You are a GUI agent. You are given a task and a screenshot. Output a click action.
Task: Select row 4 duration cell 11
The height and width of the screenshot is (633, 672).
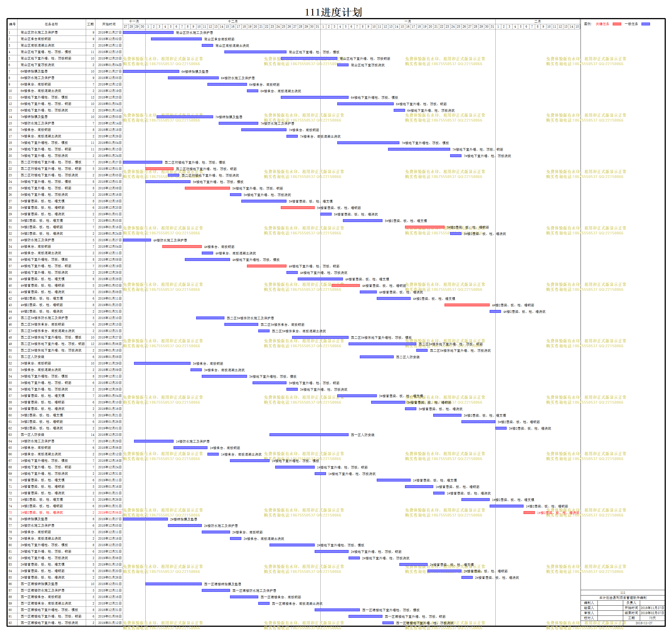tap(90, 52)
